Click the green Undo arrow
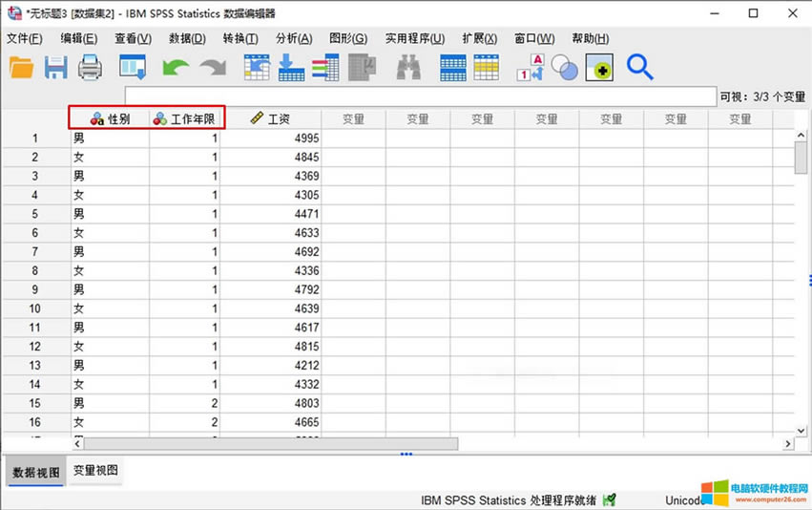This screenshot has height=510, width=812. click(x=176, y=67)
